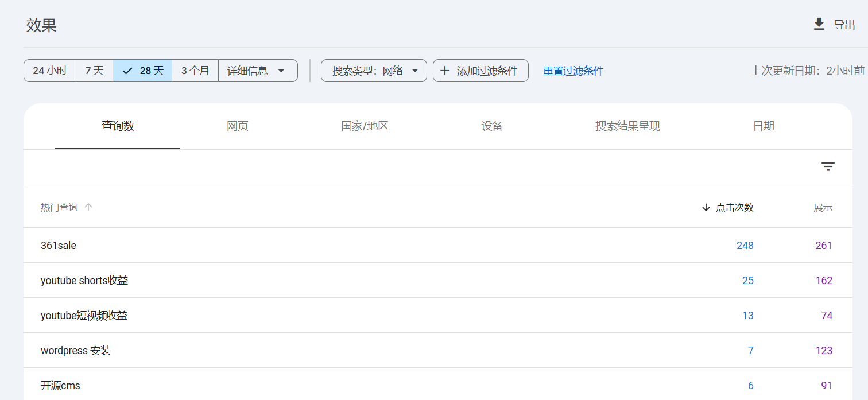Toggle the 28 天 date range
Screen dimensions: 868x400
[x=142, y=71]
